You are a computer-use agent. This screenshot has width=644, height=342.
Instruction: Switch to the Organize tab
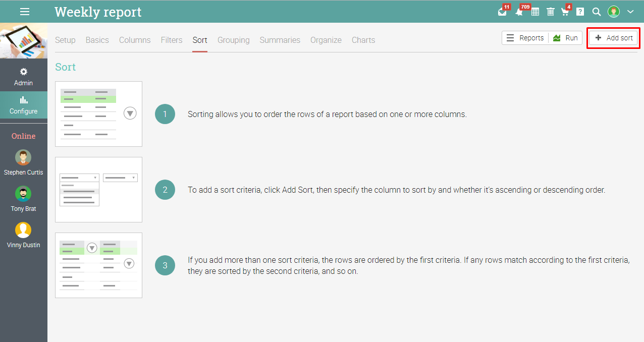tap(326, 40)
